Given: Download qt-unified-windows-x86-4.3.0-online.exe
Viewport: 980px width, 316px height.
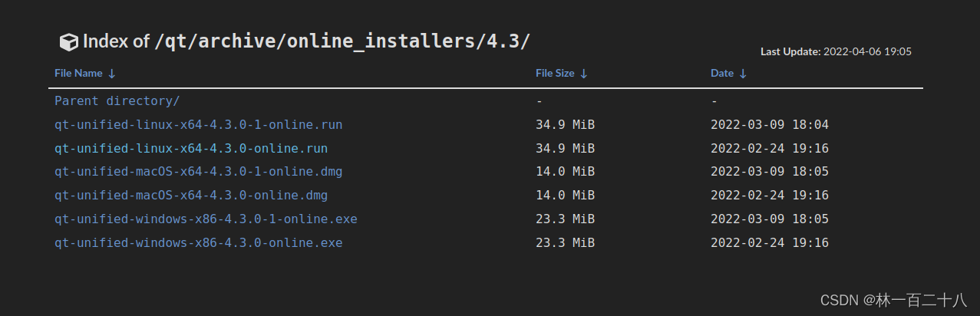Looking at the screenshot, I should (198, 243).
